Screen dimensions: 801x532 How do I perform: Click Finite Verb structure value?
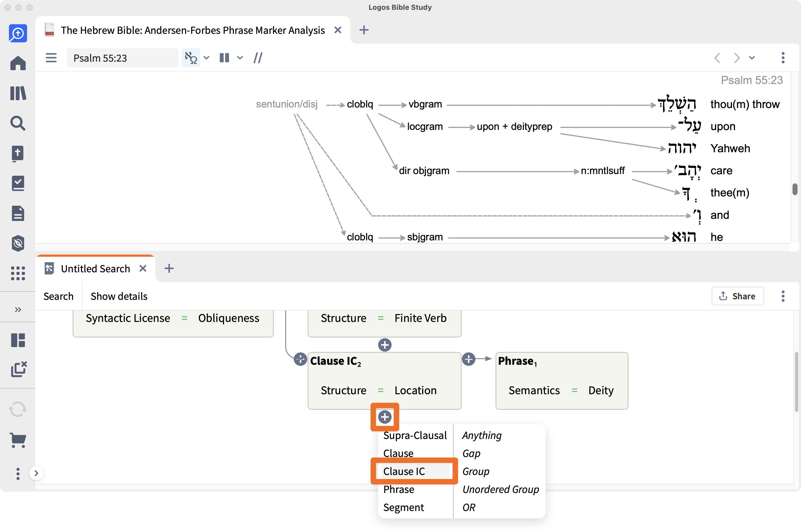pos(420,318)
